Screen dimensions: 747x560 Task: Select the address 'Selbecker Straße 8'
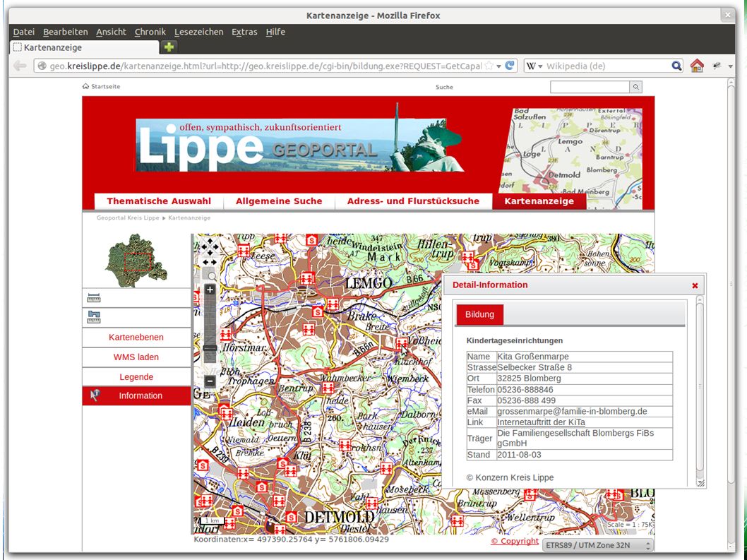534,367
